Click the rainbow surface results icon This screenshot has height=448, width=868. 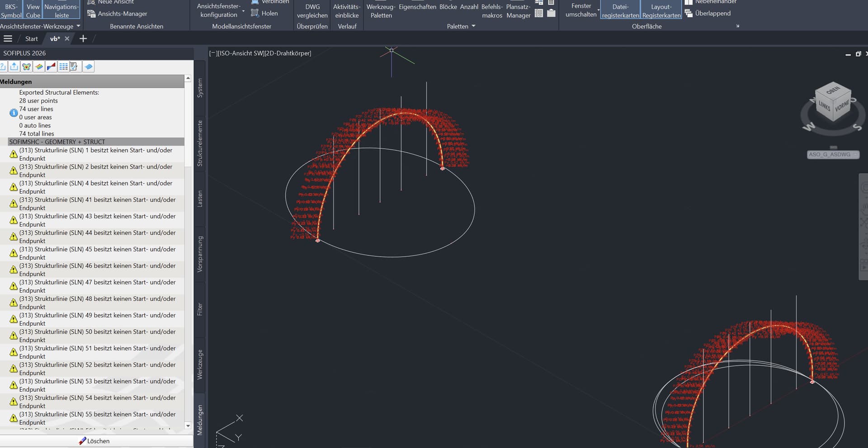tap(39, 67)
